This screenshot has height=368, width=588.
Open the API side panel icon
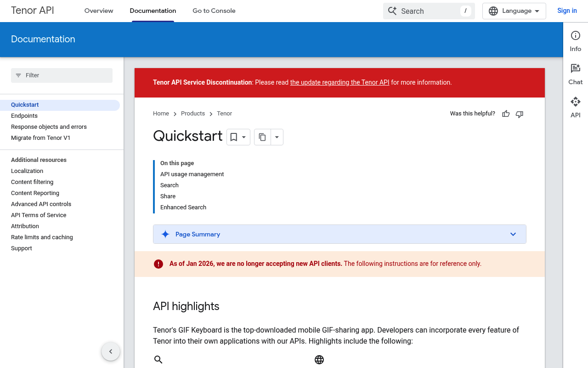coord(576,102)
